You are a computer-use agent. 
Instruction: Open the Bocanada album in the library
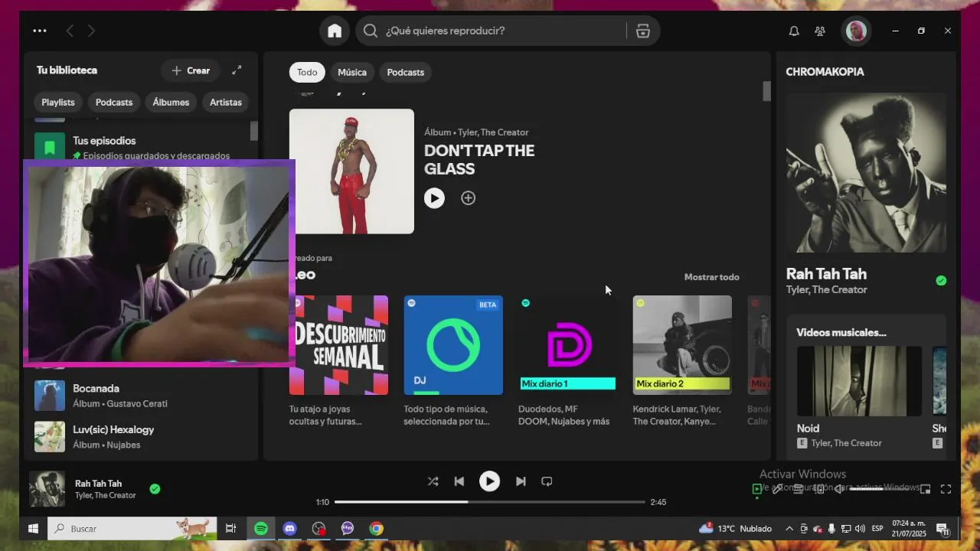tap(142, 396)
